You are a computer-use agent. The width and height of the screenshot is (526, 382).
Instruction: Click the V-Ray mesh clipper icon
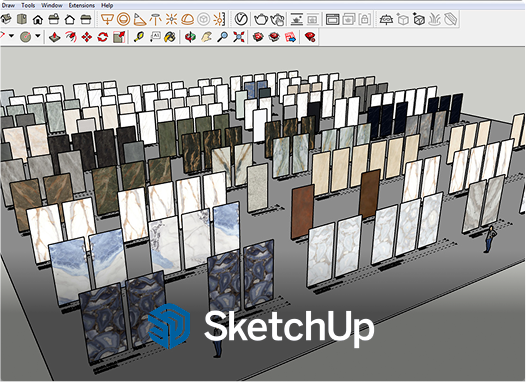(451, 19)
